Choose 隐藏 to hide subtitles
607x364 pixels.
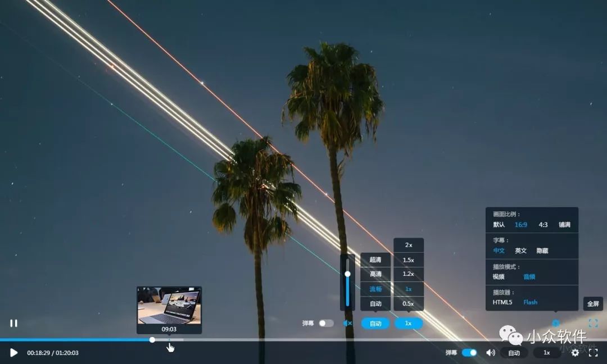pos(542,251)
